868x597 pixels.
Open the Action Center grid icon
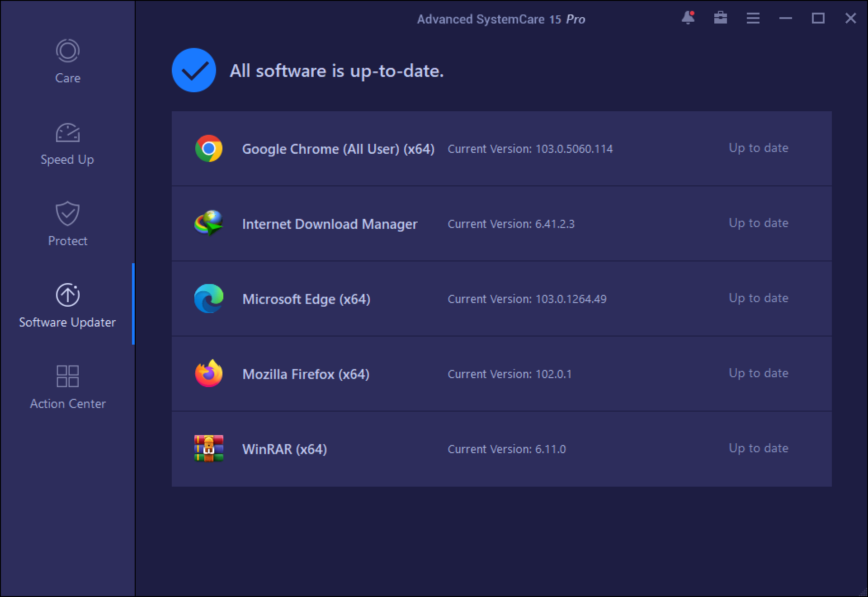[68, 376]
